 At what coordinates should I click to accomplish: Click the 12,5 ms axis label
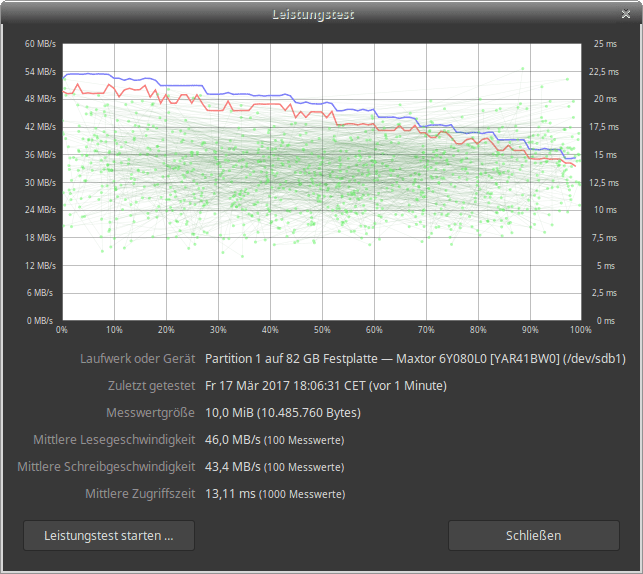pos(604,182)
